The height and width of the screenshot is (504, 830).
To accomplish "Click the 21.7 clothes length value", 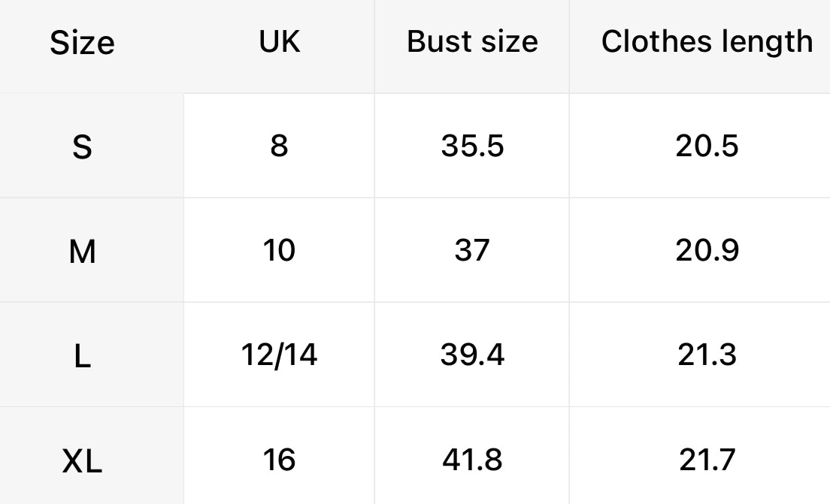I will pyautogui.click(x=707, y=460).
